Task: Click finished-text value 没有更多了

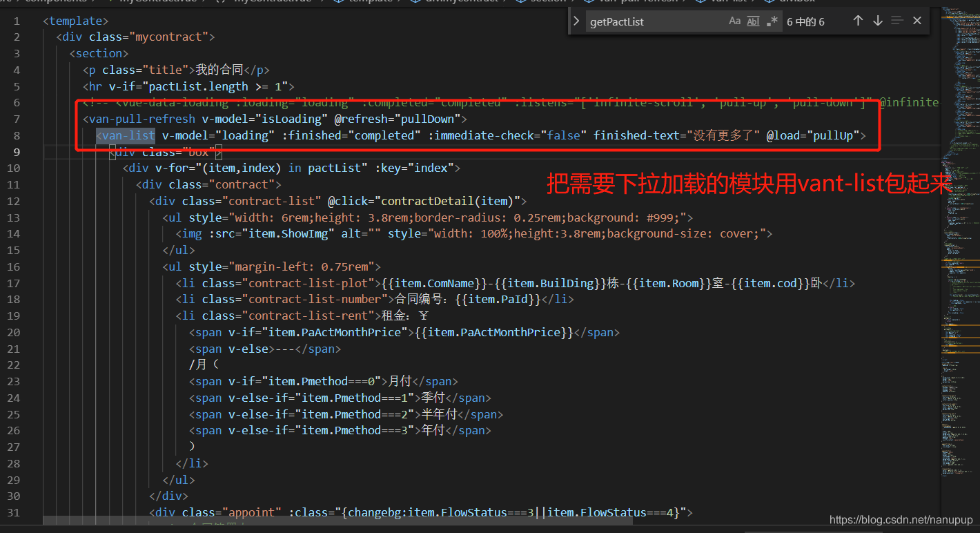Action: [722, 135]
